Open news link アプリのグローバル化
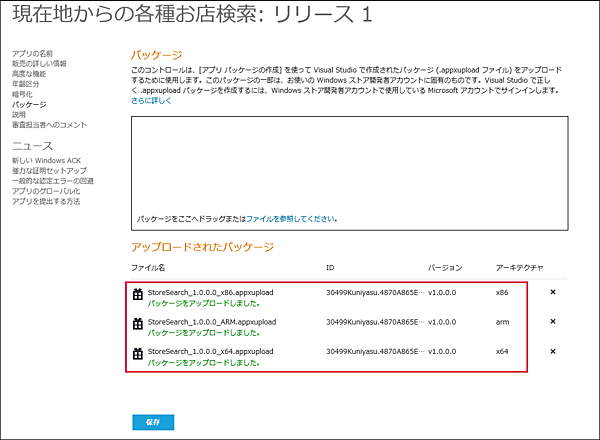600x440 pixels. (46, 191)
